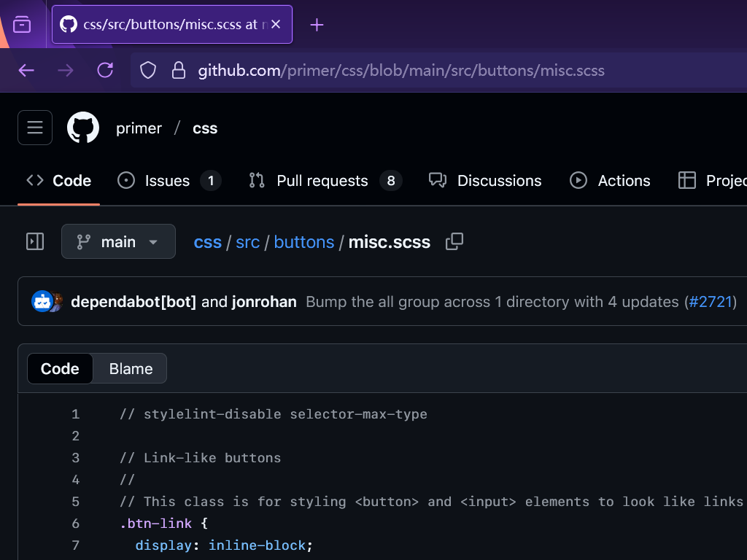Copy file path with the copy icon
The height and width of the screenshot is (560, 747).
click(x=454, y=241)
